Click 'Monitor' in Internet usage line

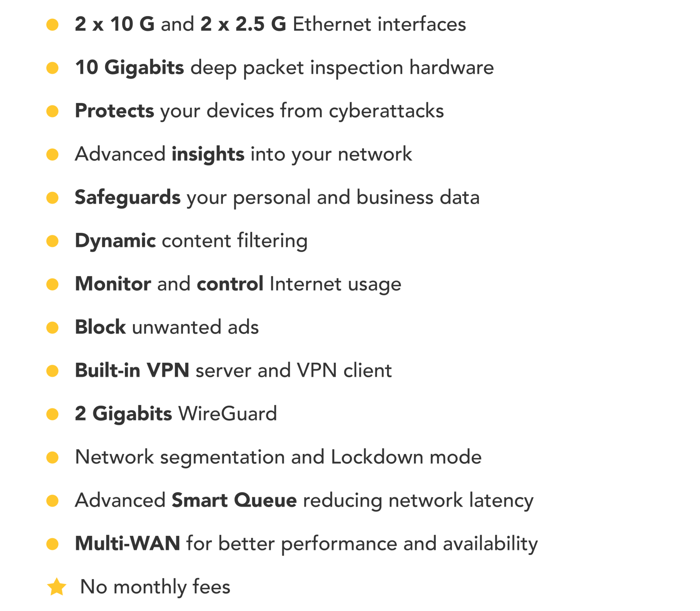click(x=113, y=284)
